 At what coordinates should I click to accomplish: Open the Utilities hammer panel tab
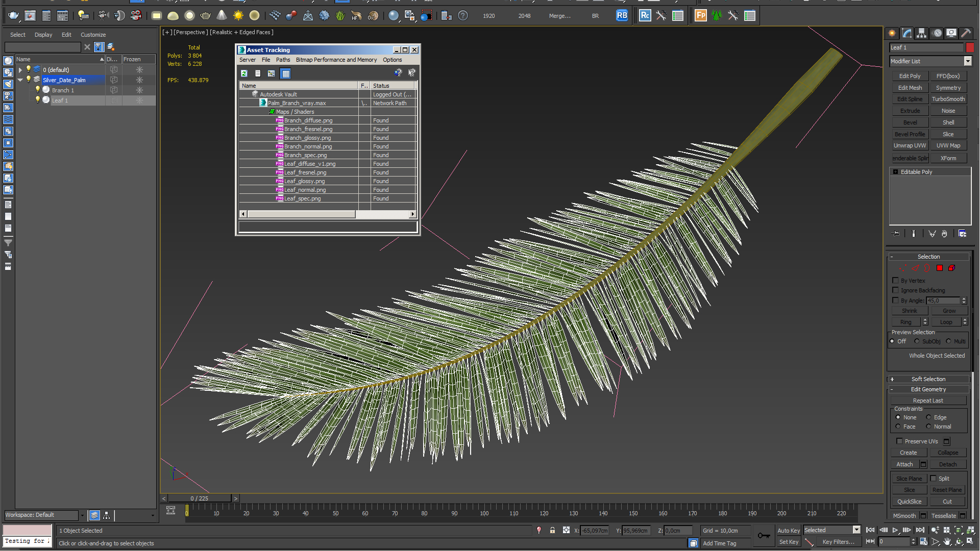pos(966,33)
